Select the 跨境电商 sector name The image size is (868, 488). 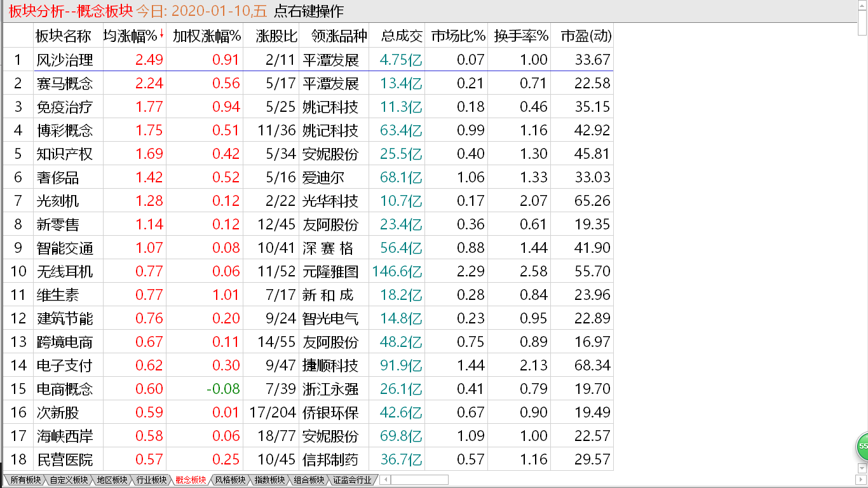tap(65, 342)
